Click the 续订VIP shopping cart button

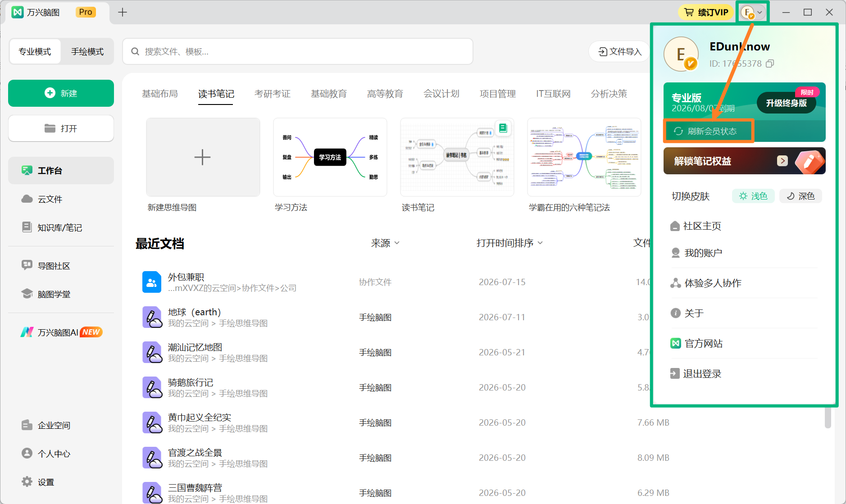706,12
